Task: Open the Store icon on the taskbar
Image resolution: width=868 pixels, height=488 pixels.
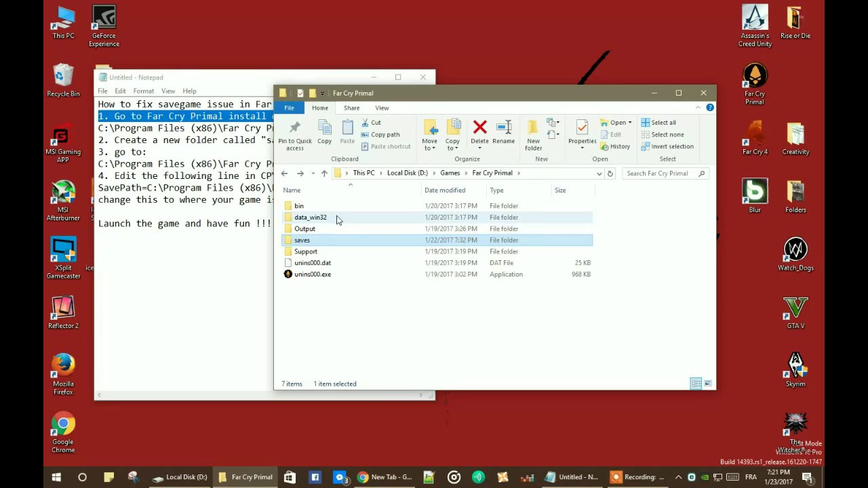Action: click(x=290, y=477)
